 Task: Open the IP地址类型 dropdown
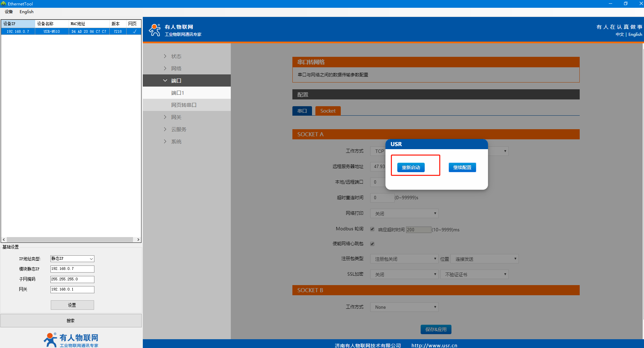click(72, 259)
